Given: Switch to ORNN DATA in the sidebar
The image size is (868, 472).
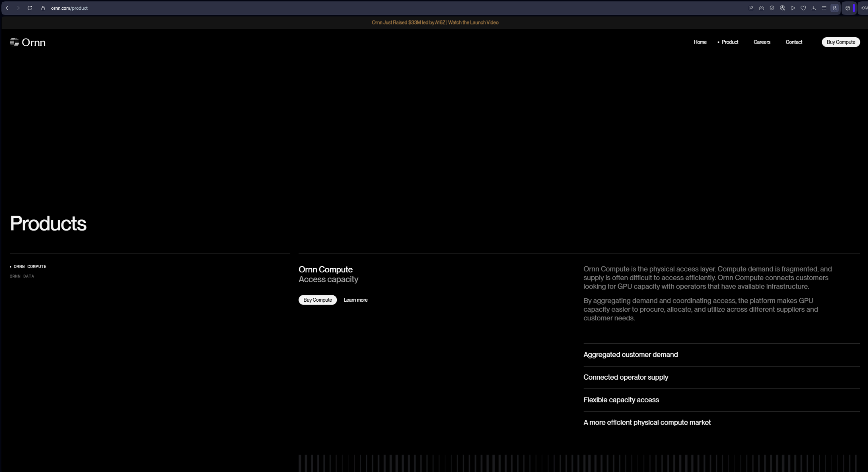Looking at the screenshot, I should point(22,276).
